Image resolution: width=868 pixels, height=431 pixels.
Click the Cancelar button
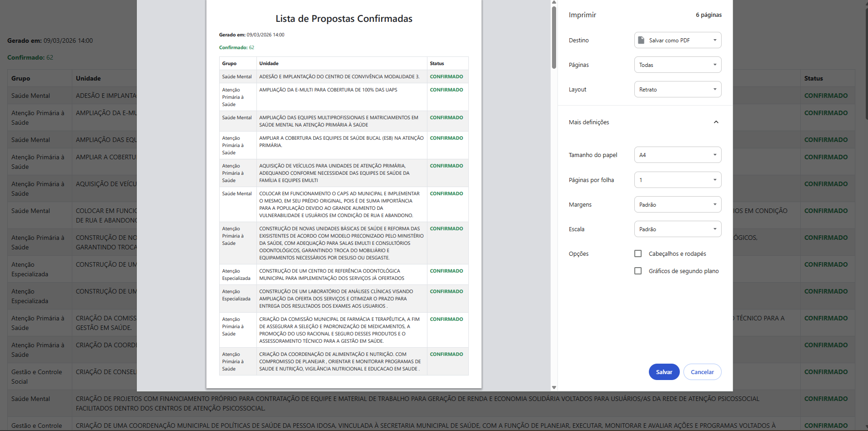(702, 372)
